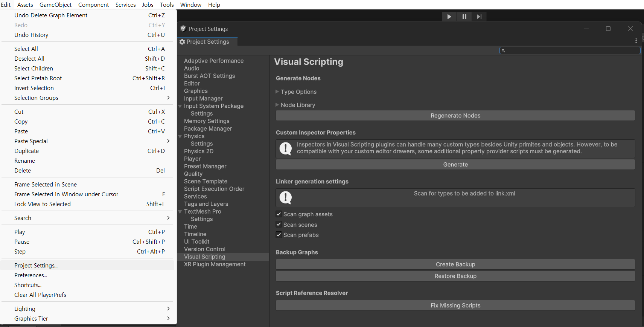Click the Project Settings search field
The image size is (644, 327).
[x=570, y=50]
